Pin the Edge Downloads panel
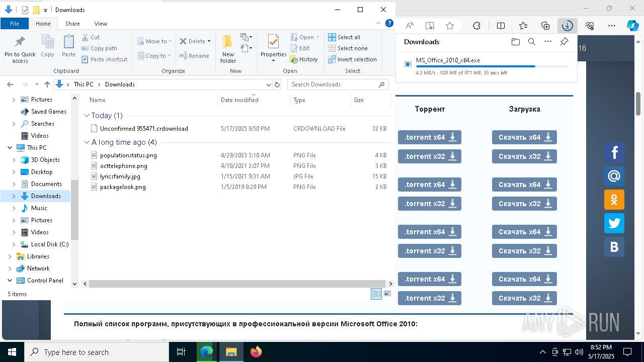 pos(564,42)
